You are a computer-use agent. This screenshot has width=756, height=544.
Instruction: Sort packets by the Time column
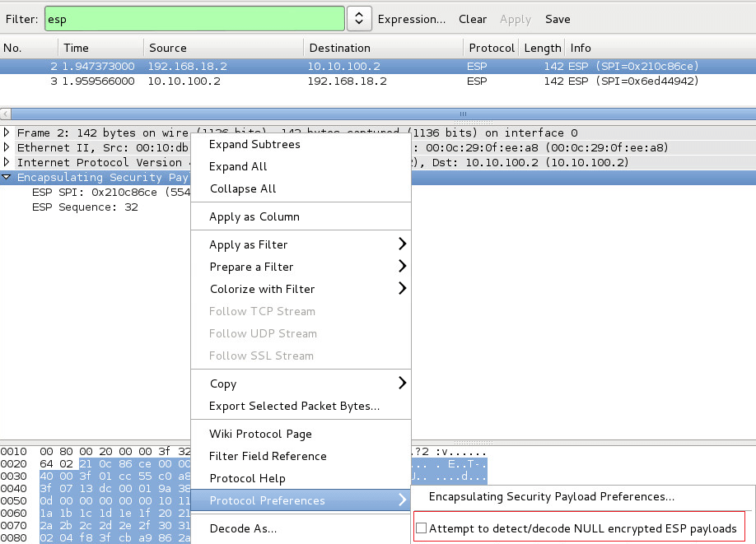pyautogui.click(x=101, y=48)
